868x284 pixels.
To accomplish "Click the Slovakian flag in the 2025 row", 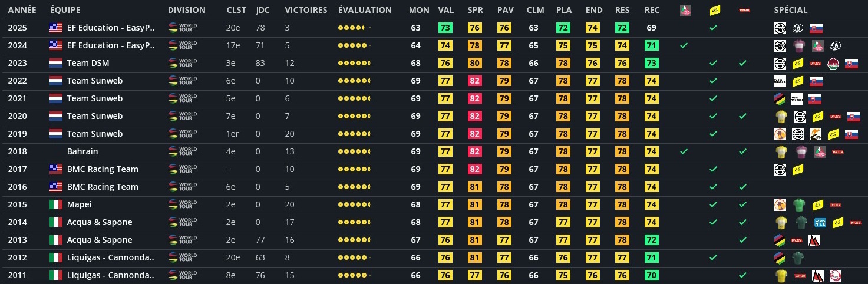I will point(816,28).
